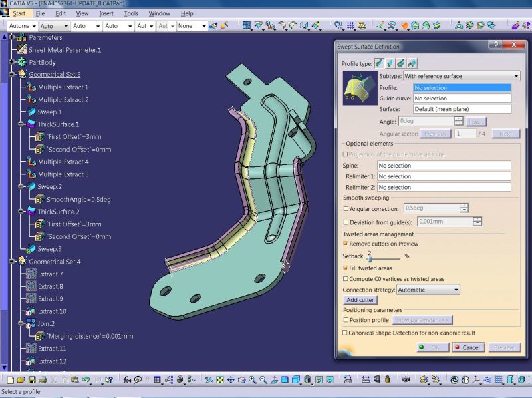Click the Surface Default (mean plane) field

tap(462, 109)
